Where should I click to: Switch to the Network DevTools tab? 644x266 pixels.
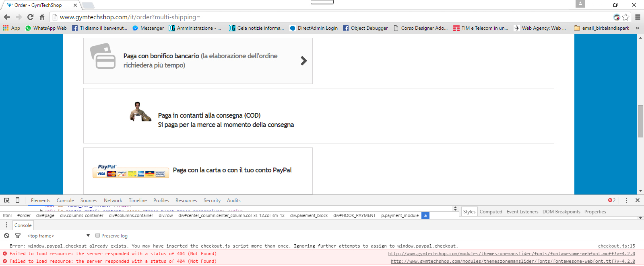coord(113,201)
